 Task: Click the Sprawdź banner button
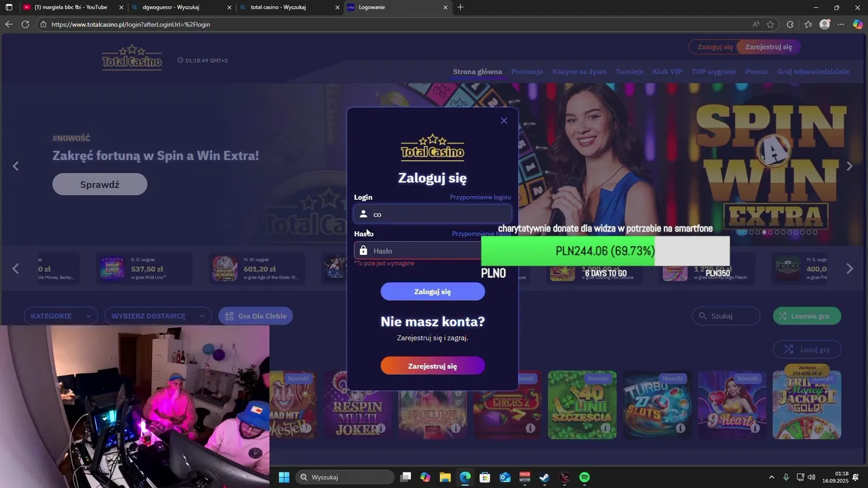(x=100, y=184)
